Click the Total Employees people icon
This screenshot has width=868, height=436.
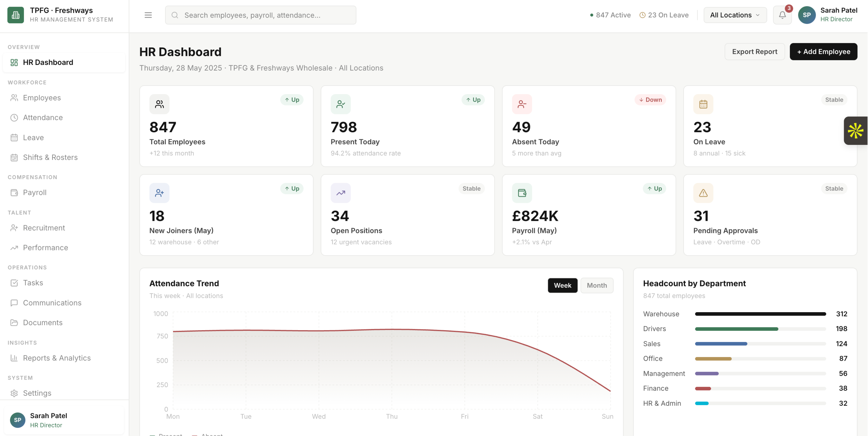[x=159, y=104]
